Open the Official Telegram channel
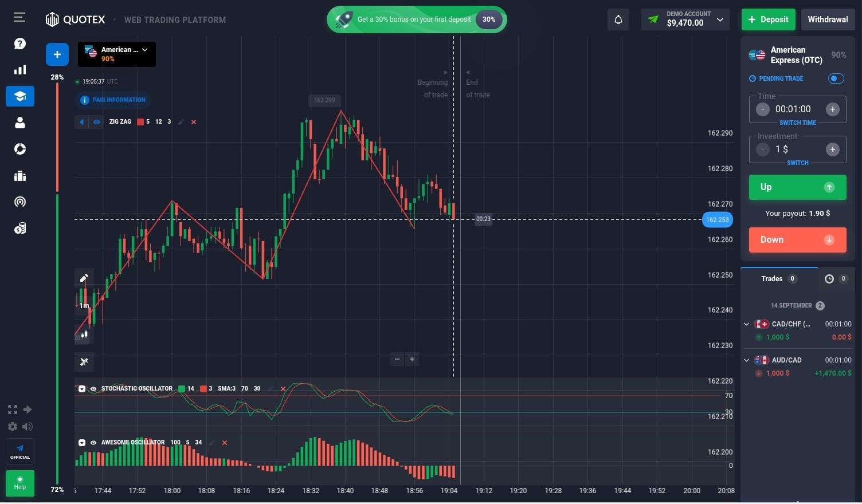Viewport: 862px width, 504px height. (x=20, y=451)
